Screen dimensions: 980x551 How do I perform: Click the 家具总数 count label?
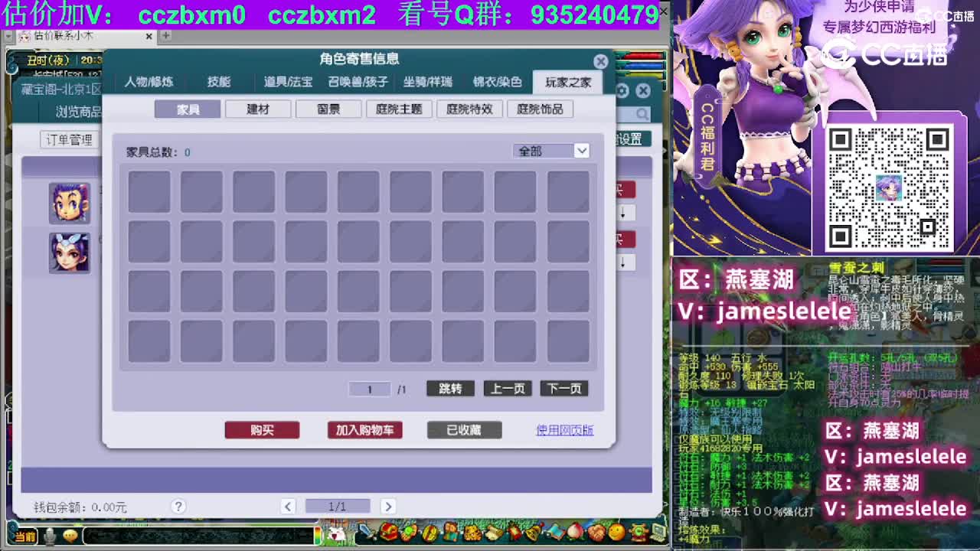click(158, 152)
